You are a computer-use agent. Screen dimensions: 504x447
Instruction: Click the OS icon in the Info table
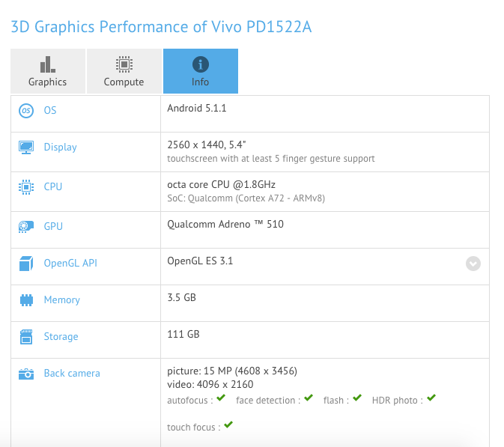pos(26,111)
